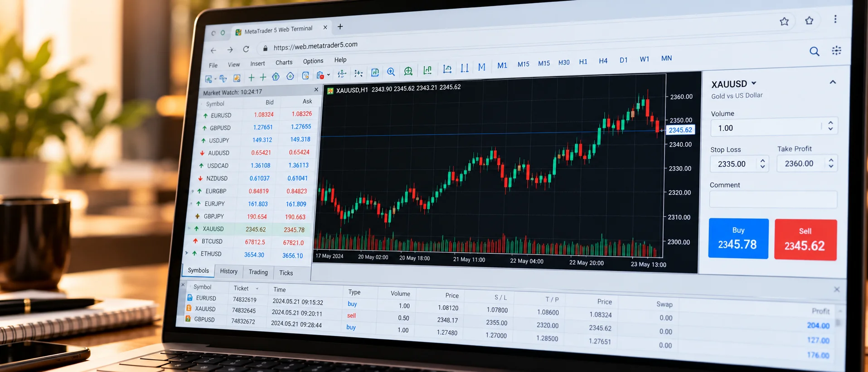Screen dimensions: 868x372
Task: Click the Comment input field
Action: click(773, 199)
